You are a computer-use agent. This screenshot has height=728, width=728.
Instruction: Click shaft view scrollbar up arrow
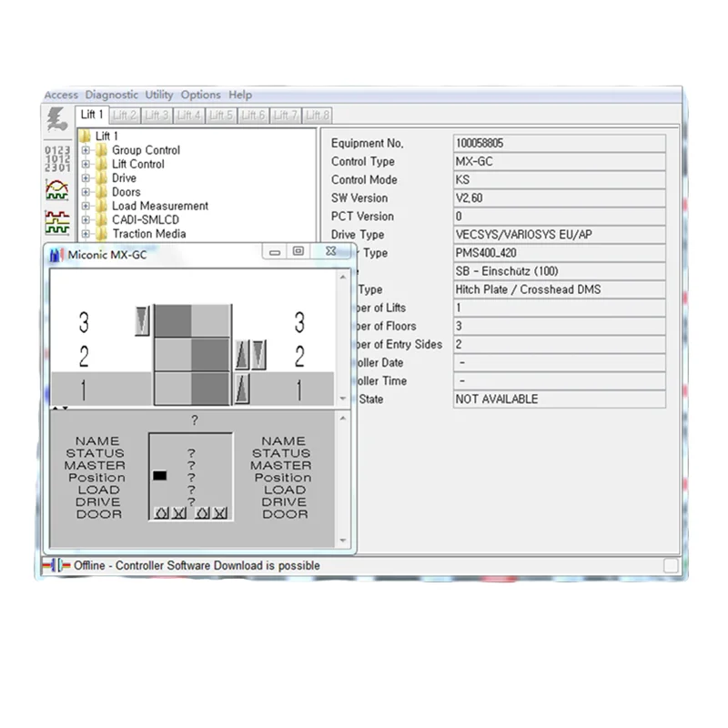343,278
